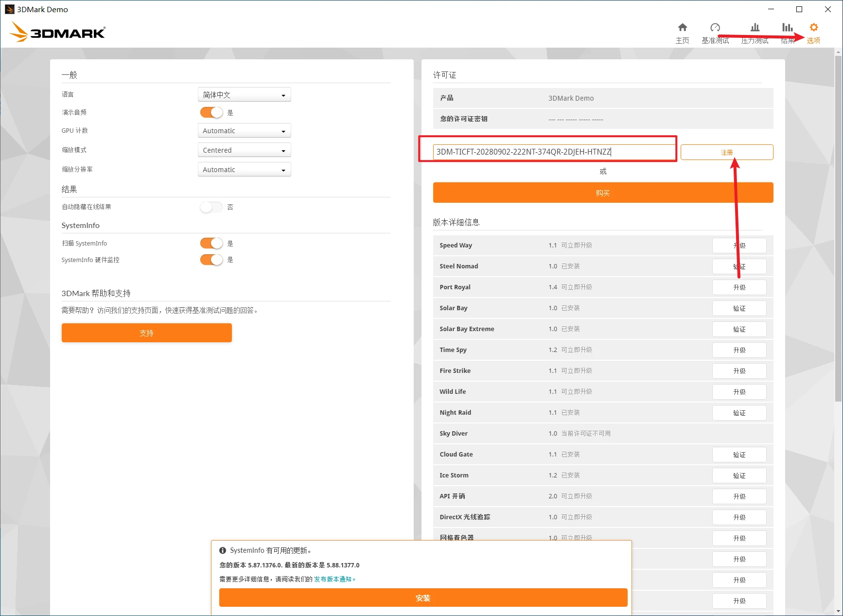Verify the Solar Bay test
This screenshot has width=843, height=616.
pos(739,308)
